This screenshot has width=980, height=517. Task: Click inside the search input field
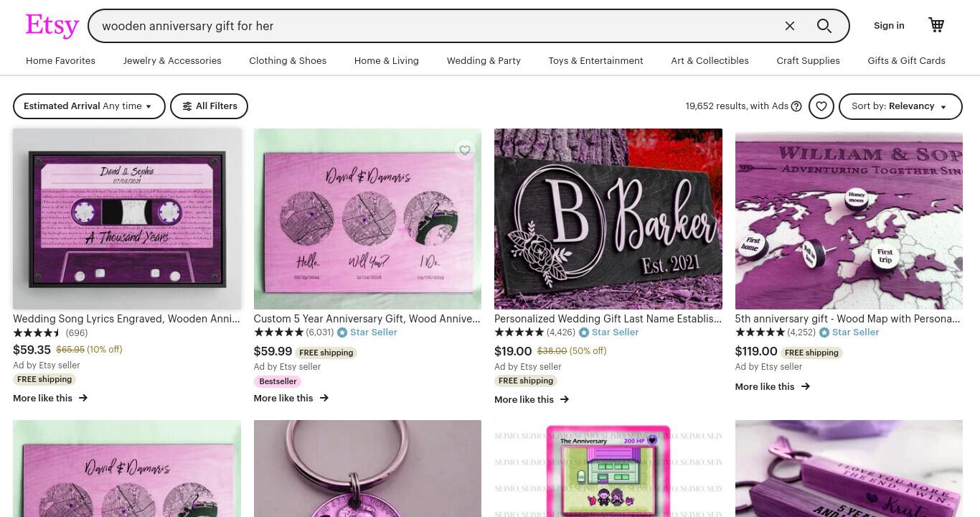coord(438,26)
